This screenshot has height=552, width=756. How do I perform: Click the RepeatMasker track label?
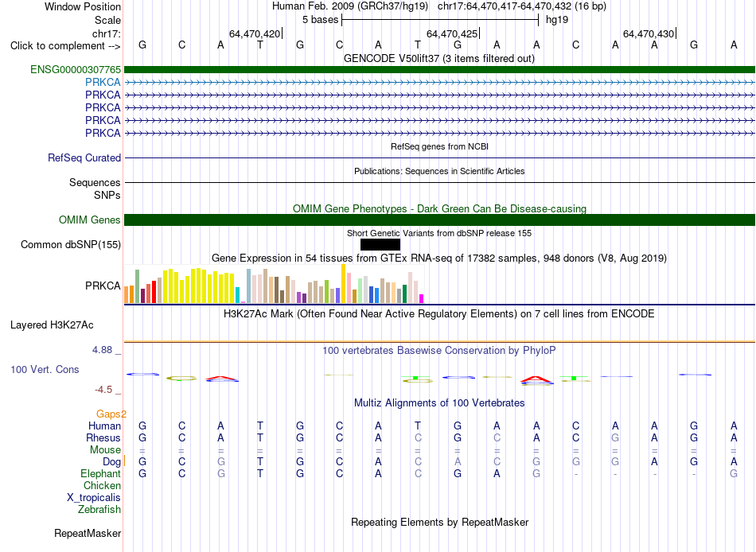coord(88,533)
